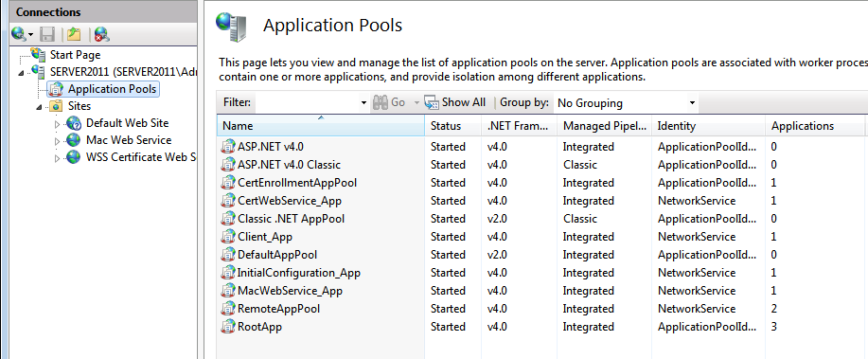Click the Application Pools header icon
Screen dimensions: 868x359
click(x=231, y=27)
